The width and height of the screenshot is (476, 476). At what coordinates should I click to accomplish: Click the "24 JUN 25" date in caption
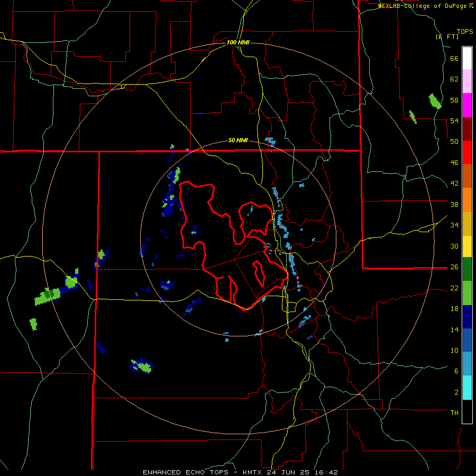pos(290,472)
